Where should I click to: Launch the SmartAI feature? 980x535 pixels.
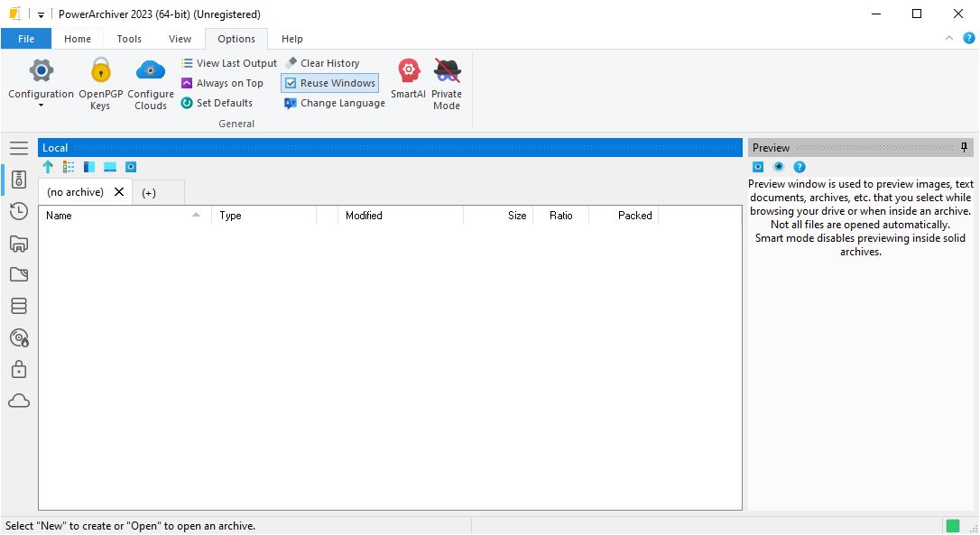(x=408, y=78)
